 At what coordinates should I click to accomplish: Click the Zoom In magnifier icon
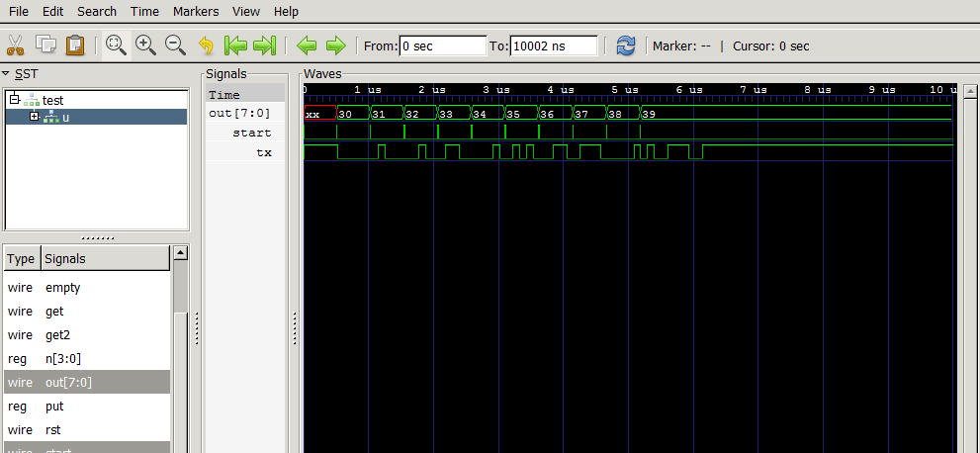[145, 45]
